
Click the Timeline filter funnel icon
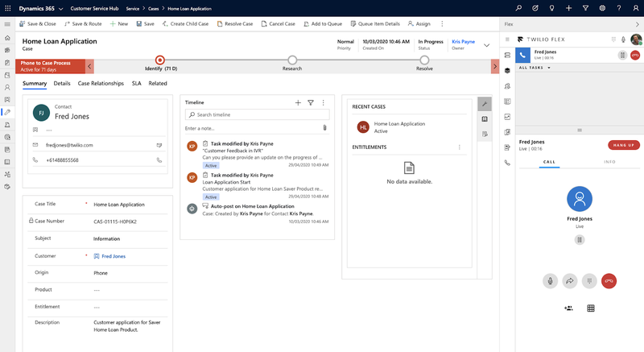311,103
